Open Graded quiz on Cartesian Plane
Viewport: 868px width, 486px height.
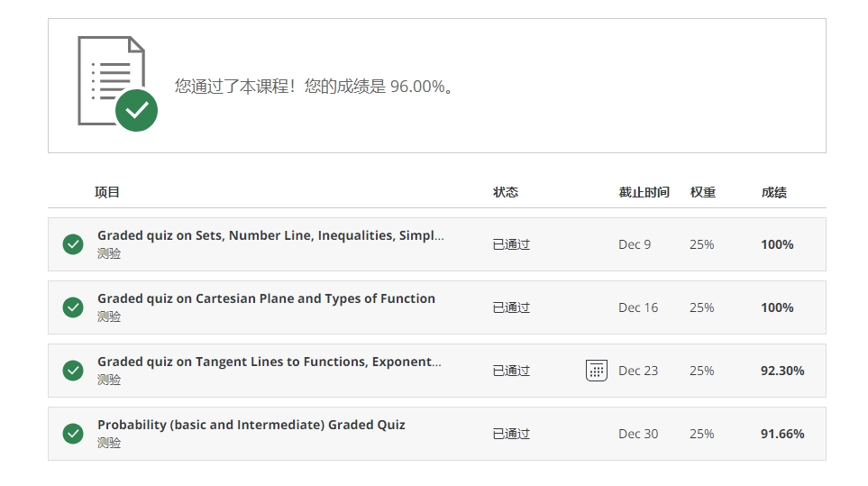tap(266, 298)
